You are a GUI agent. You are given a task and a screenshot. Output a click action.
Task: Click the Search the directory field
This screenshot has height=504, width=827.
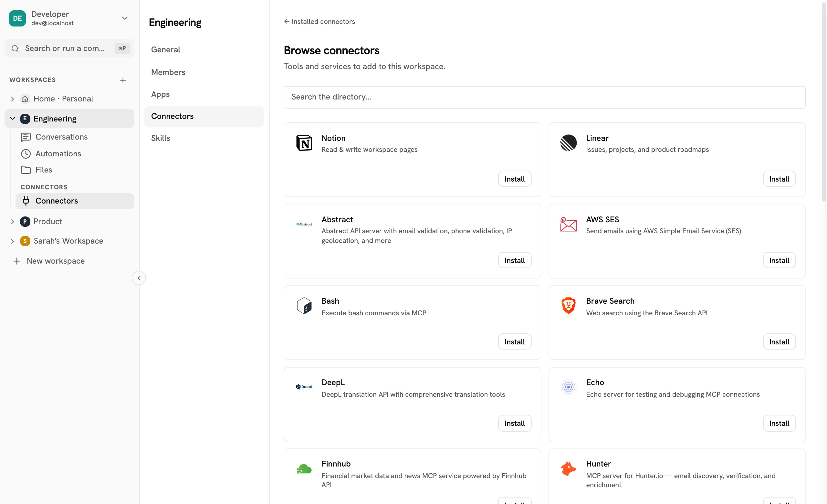tap(544, 97)
